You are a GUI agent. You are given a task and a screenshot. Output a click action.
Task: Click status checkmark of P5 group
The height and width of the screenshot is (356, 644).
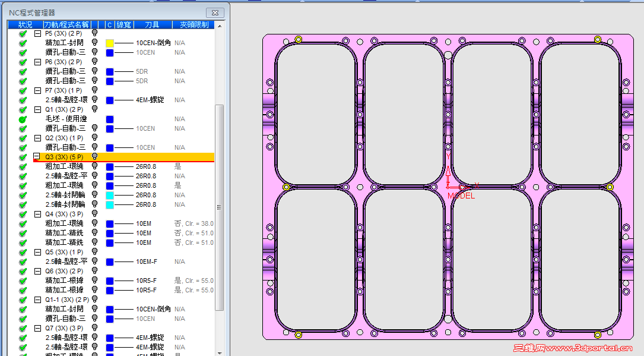click(x=23, y=34)
